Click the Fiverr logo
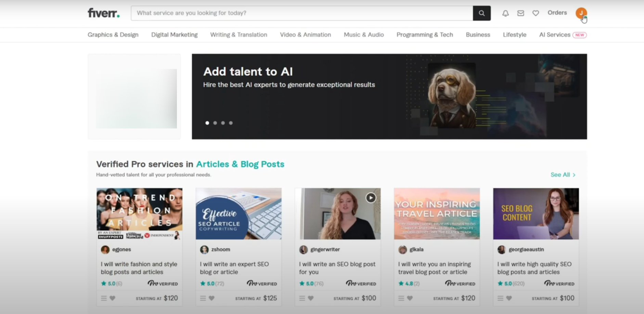This screenshot has height=314, width=644. (104, 13)
